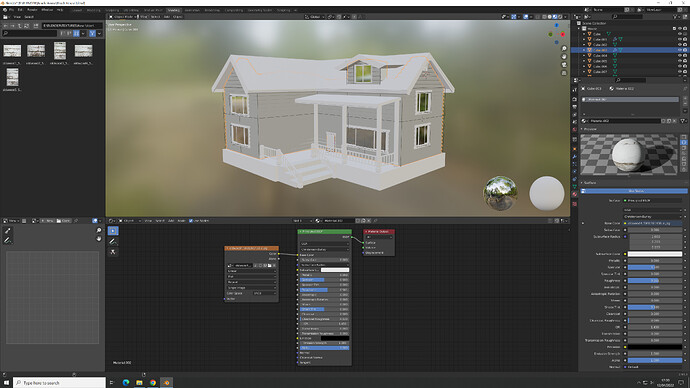Select the first texture thumbnail in file browser
This screenshot has width=690, height=388.
pyautogui.click(x=12, y=51)
